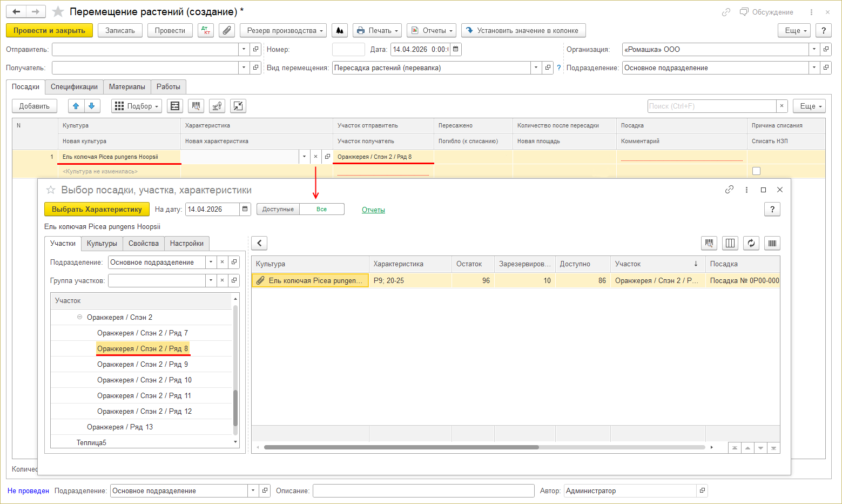
Task: Refresh the selection list in dialog
Action: coord(751,244)
